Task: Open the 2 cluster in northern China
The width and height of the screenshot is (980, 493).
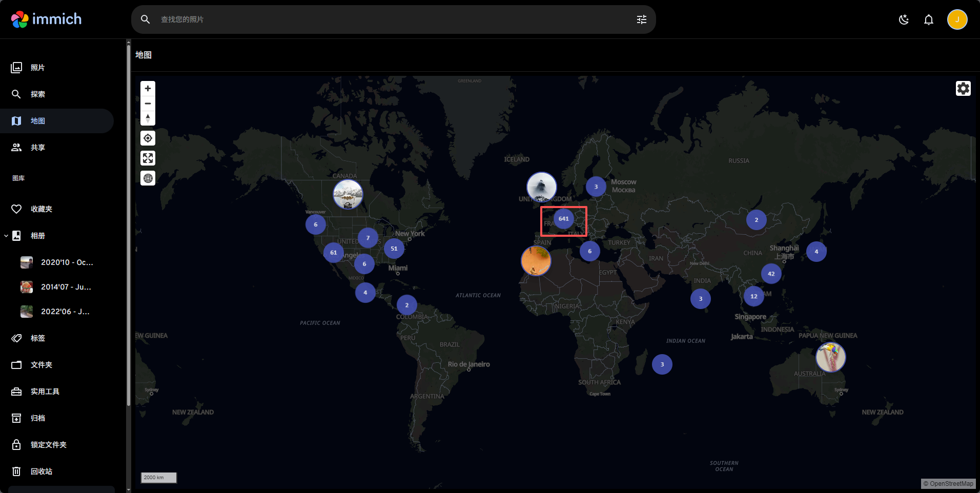Action: 757,220
